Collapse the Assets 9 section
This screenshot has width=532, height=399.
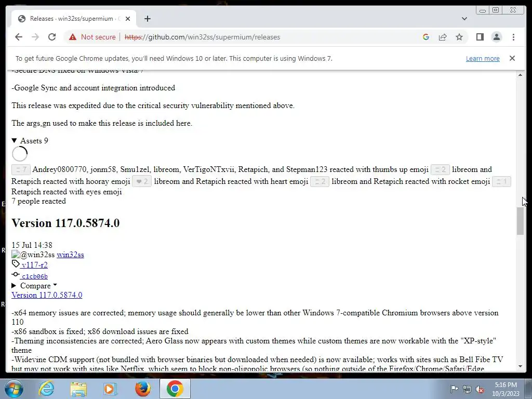(x=30, y=140)
